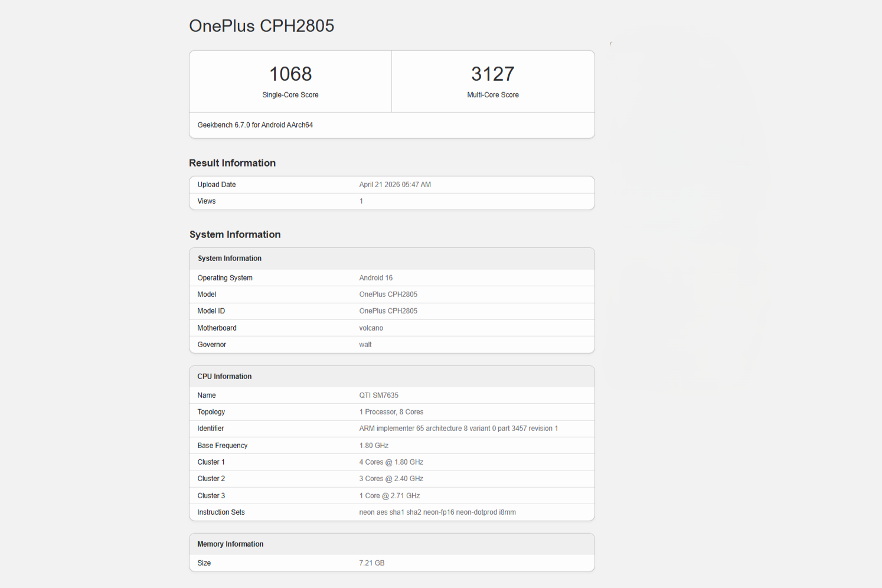Select the CPU name QTI SM7635
882x588 pixels.
pyautogui.click(x=378, y=396)
